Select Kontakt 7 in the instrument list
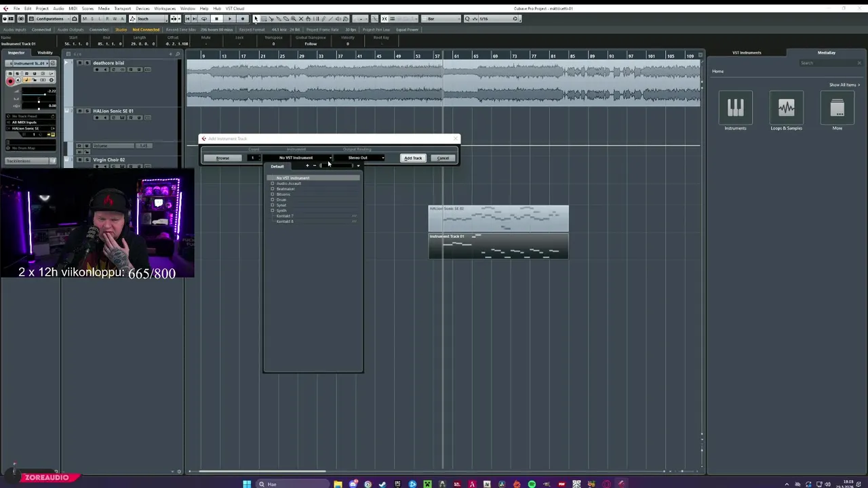868x488 pixels. point(285,216)
